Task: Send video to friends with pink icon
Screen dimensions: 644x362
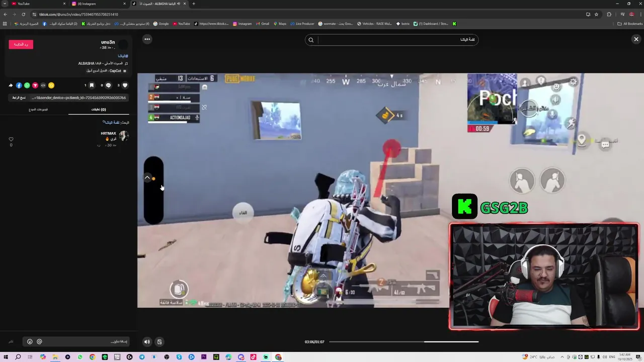Action: (x=35, y=85)
